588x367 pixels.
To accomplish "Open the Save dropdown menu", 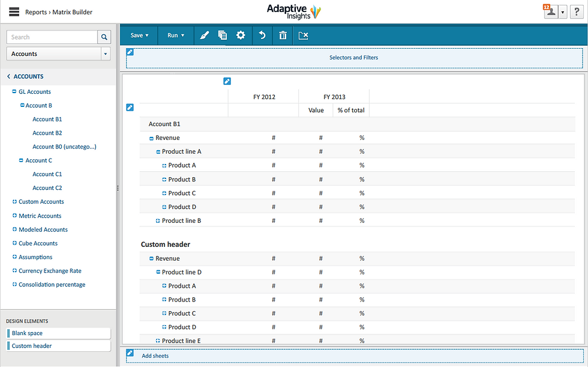I will tap(139, 35).
